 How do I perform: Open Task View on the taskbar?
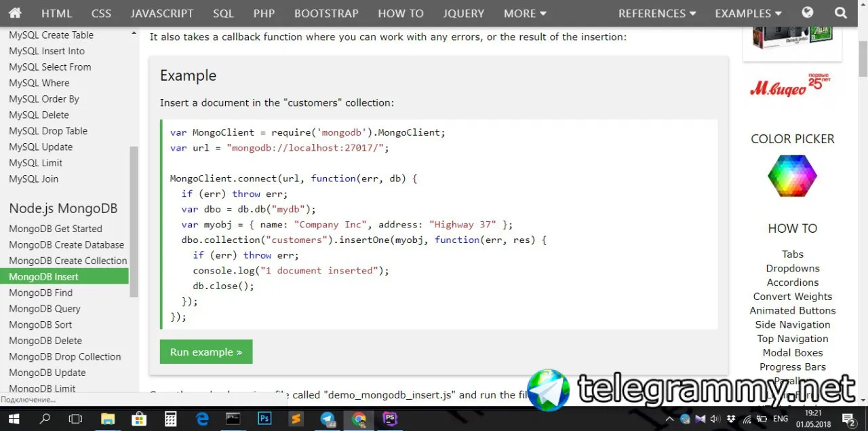click(x=76, y=419)
